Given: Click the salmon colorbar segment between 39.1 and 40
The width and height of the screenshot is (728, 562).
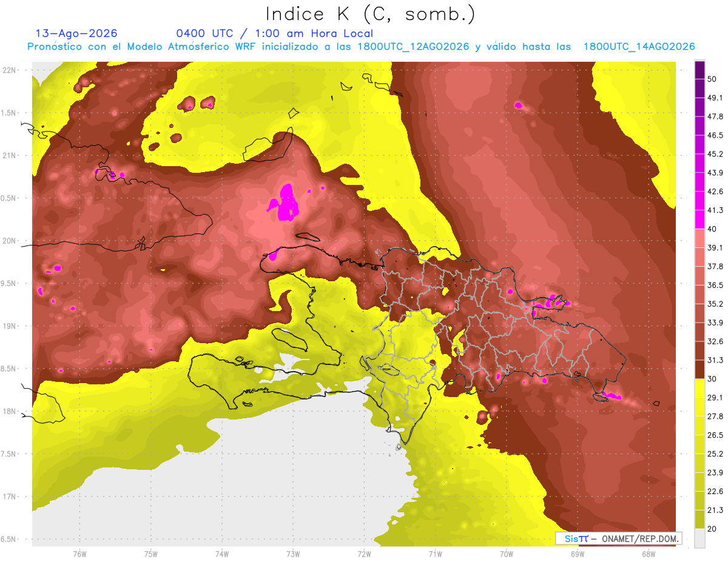Looking at the screenshot, I should point(699,238).
